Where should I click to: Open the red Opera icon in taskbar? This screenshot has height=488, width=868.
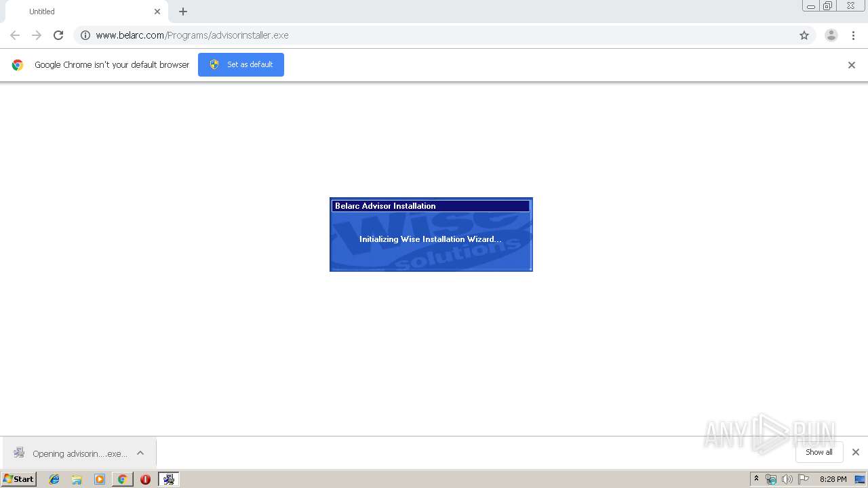(145, 479)
